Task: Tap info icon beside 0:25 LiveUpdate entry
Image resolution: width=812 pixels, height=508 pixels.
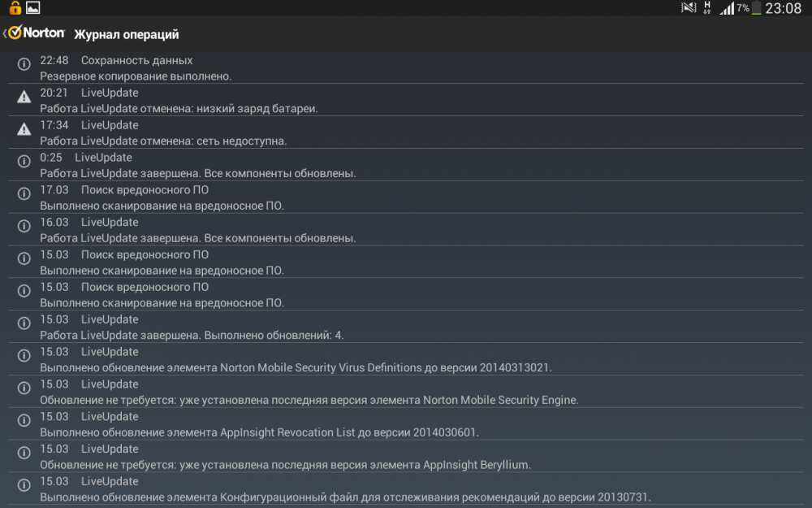Action: tap(24, 162)
